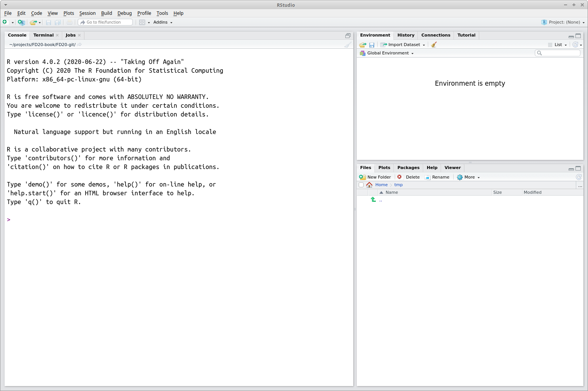Click the New File icon
Viewport: 588px width, 391px height.
(5, 22)
